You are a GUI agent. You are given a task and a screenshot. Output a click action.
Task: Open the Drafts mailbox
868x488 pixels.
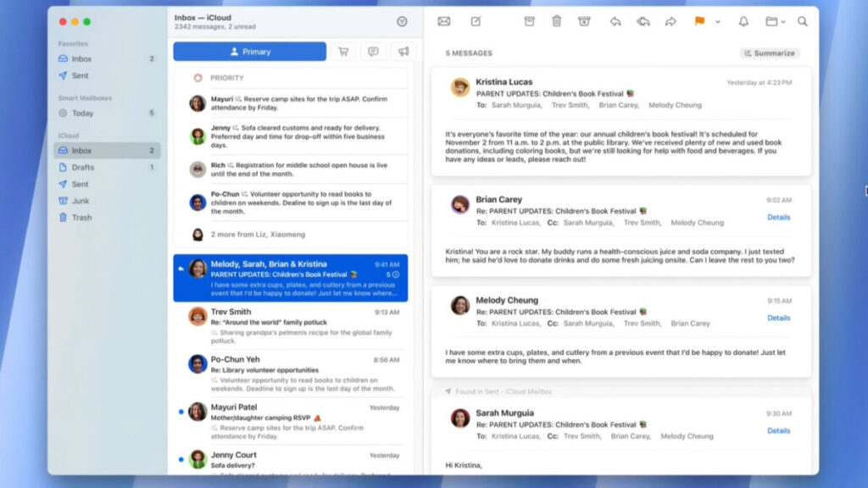tap(106, 167)
